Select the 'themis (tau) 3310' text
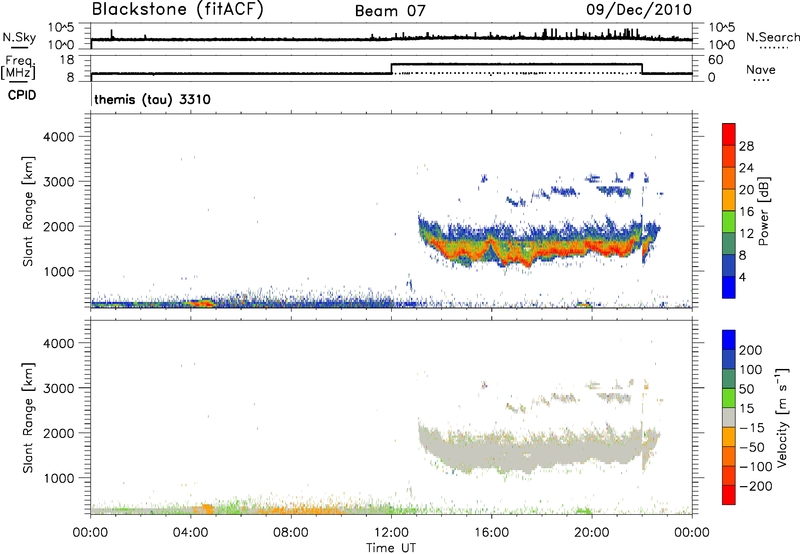 (152, 99)
